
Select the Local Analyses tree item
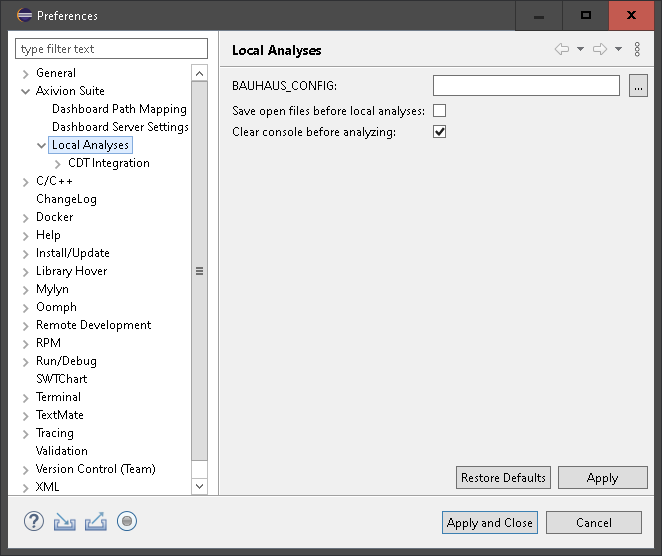(x=90, y=145)
